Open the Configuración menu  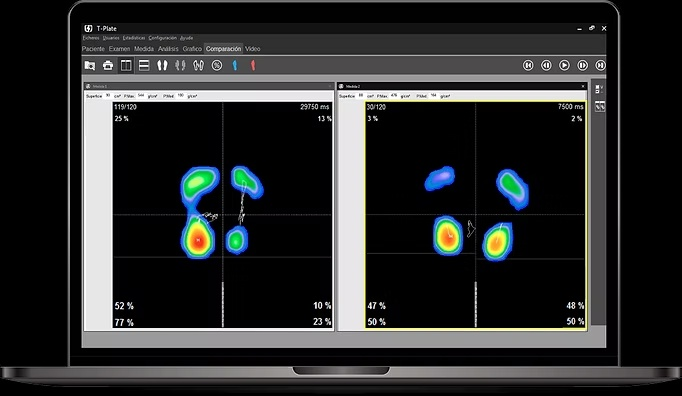pyautogui.click(x=163, y=38)
